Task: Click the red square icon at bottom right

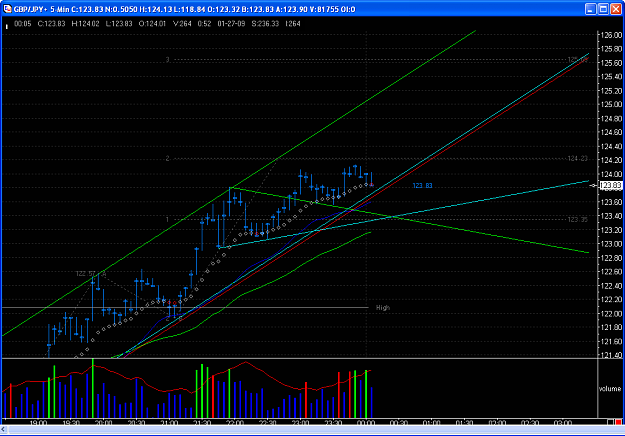Action: coord(618,422)
